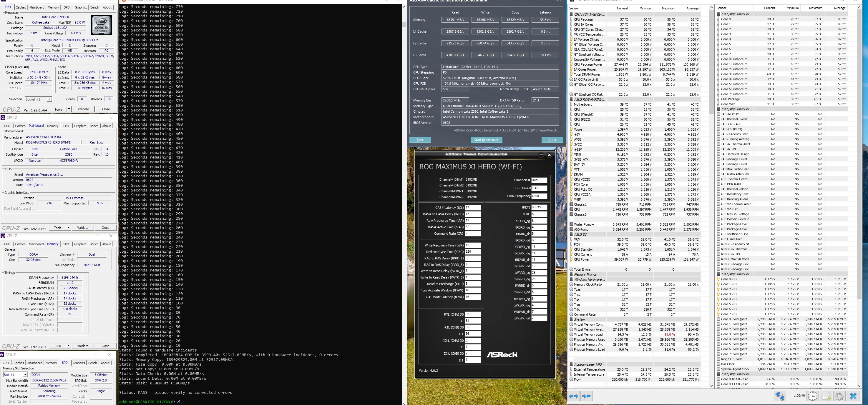
Task: Open HWiNFO sensor settings gear icon
Action: (839, 396)
